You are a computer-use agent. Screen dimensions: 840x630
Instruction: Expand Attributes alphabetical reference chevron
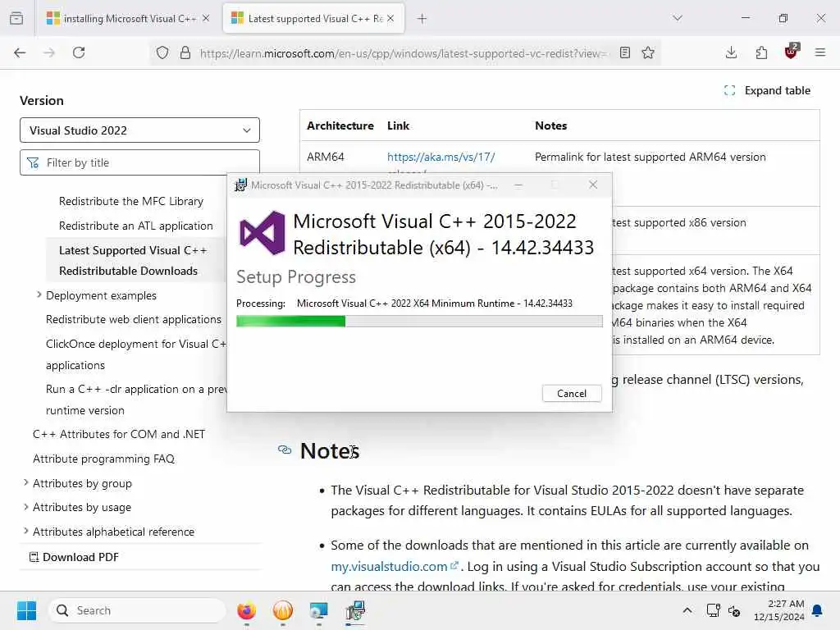(x=25, y=531)
